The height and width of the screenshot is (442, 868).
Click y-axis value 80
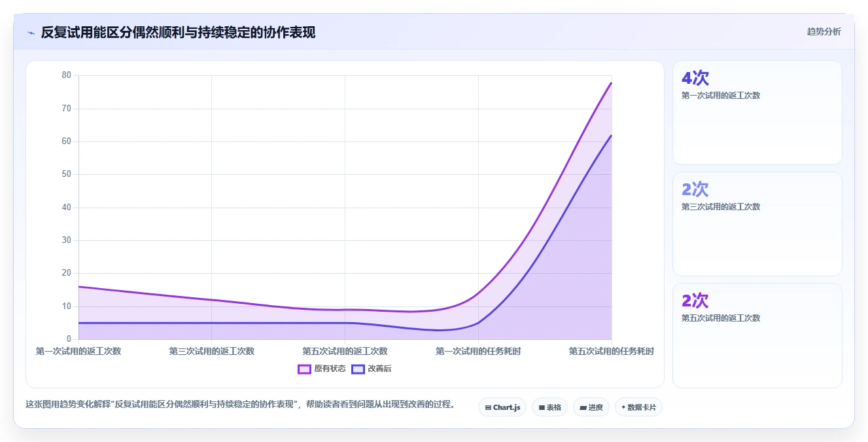[67, 75]
